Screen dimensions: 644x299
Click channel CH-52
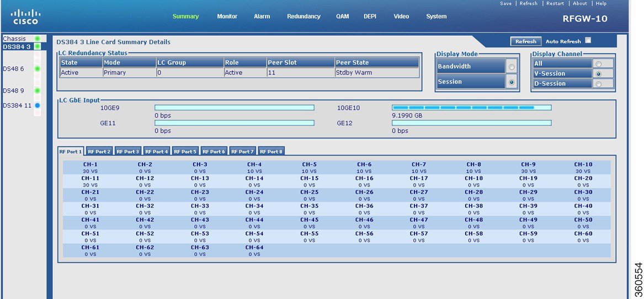pyautogui.click(x=145, y=234)
